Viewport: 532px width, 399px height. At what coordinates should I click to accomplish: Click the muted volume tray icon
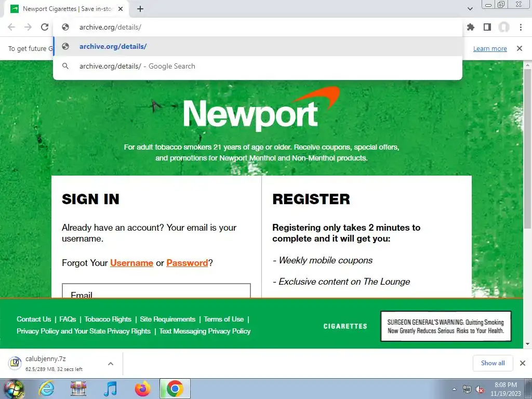pos(480,390)
